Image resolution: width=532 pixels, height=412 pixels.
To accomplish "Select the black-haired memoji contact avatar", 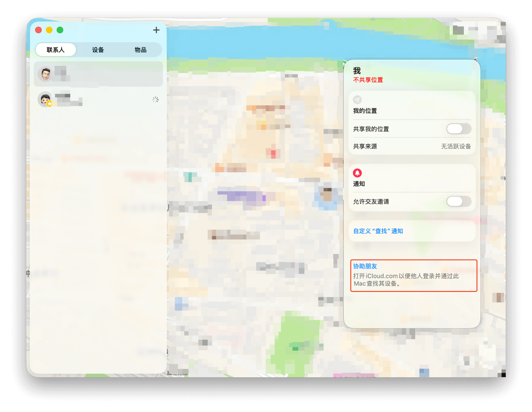I will [45, 99].
